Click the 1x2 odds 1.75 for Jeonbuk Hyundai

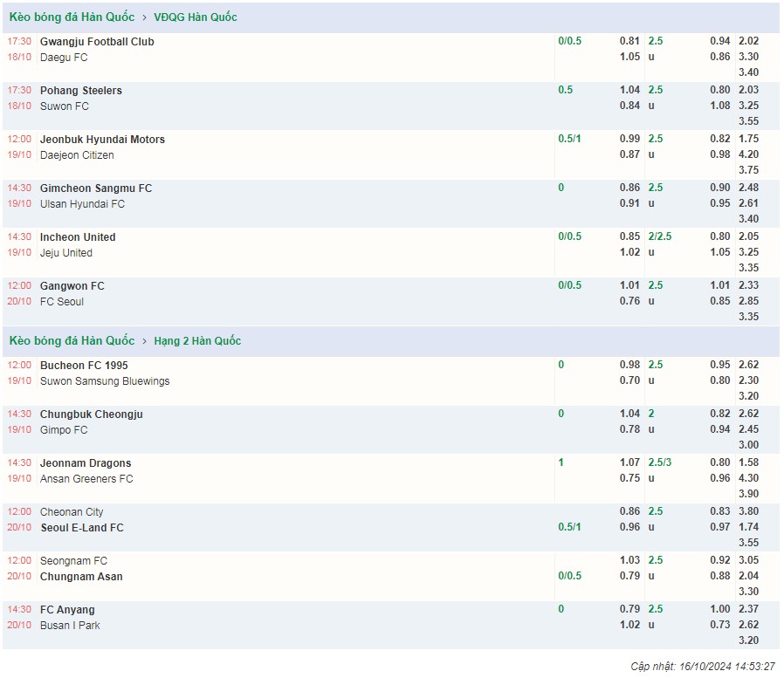tap(748, 139)
